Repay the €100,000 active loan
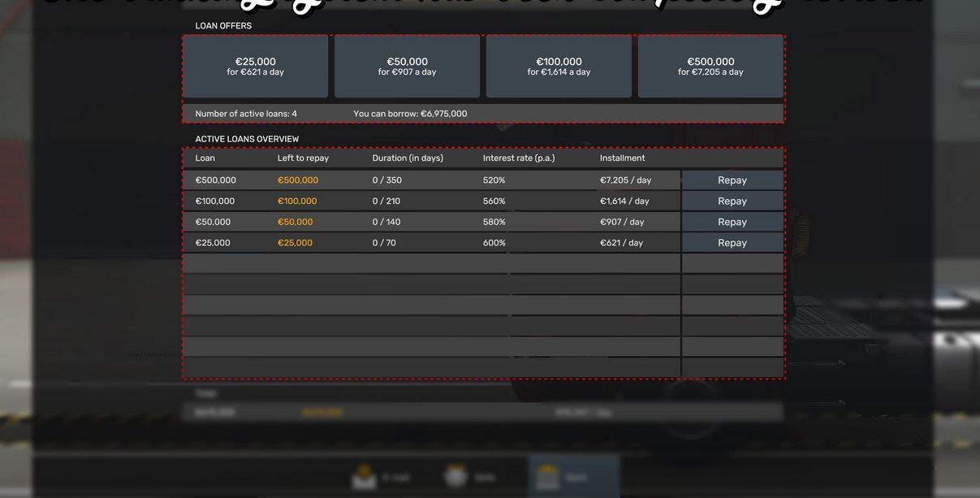980x498 pixels. pos(732,201)
